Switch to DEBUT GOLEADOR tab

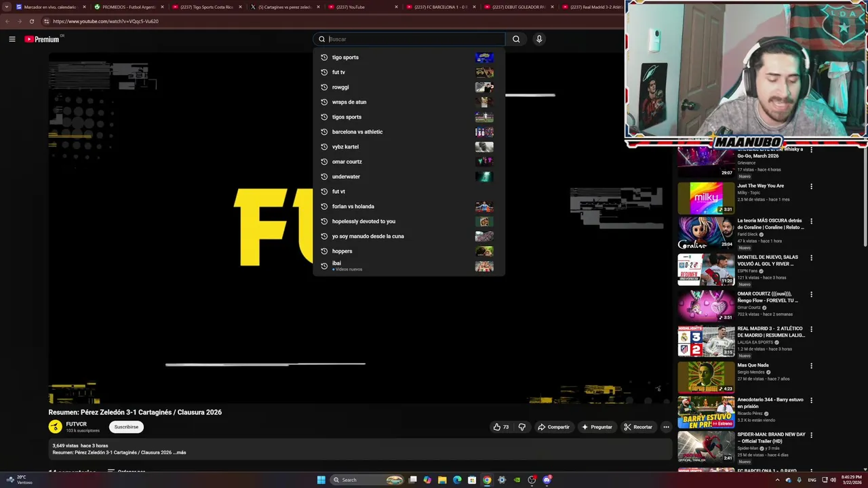(x=519, y=7)
